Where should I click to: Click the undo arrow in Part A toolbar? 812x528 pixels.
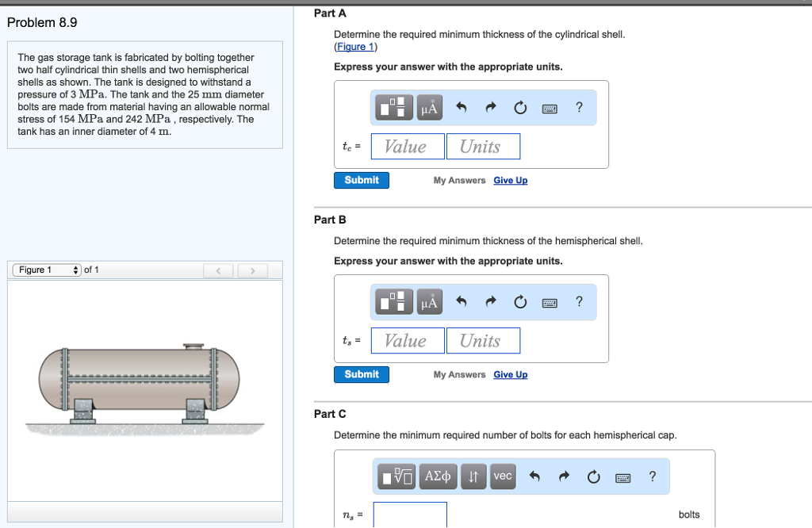[x=461, y=107]
